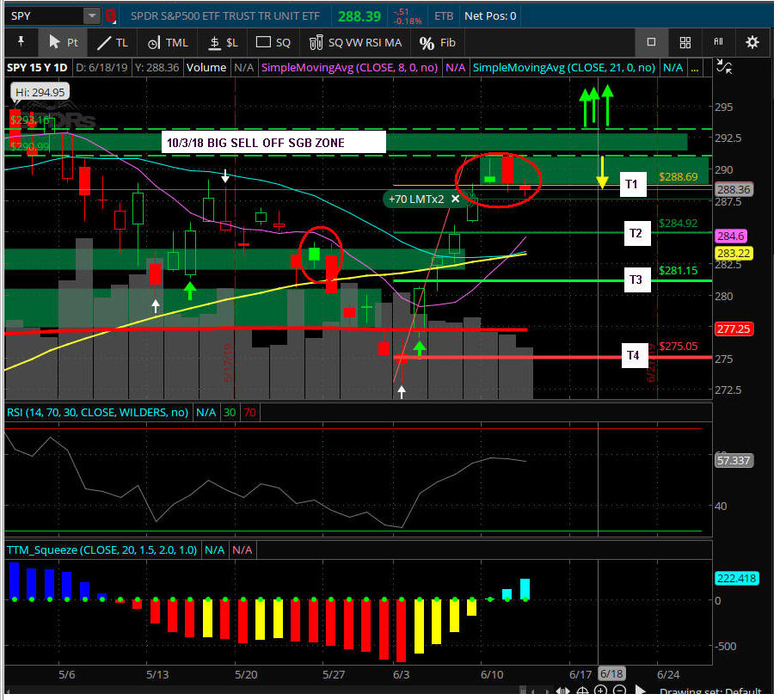Image resolution: width=780 pixels, height=700 pixels.
Task: Choose the $L price level tool
Action: [x=222, y=42]
